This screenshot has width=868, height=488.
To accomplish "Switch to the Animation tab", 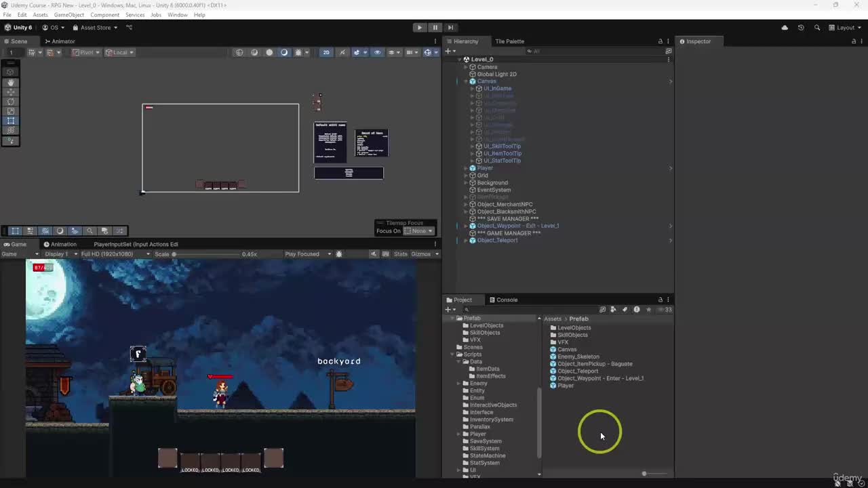I will click(x=60, y=244).
